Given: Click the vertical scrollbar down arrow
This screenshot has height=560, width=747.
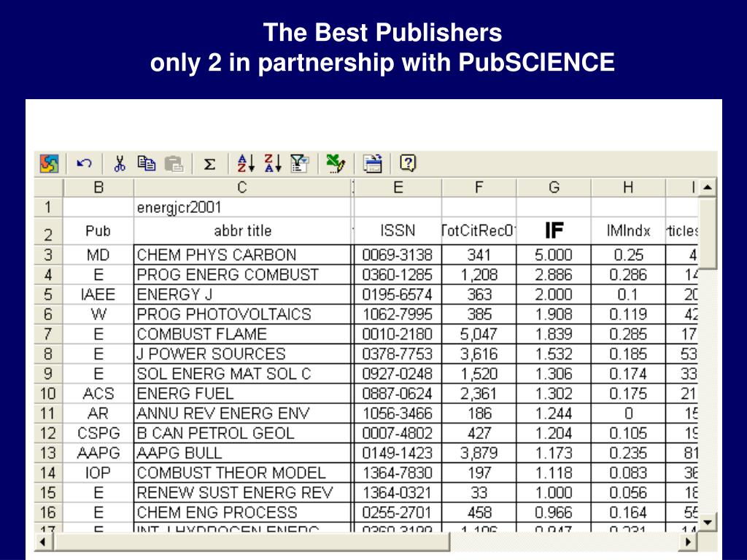Looking at the screenshot, I should [x=708, y=522].
